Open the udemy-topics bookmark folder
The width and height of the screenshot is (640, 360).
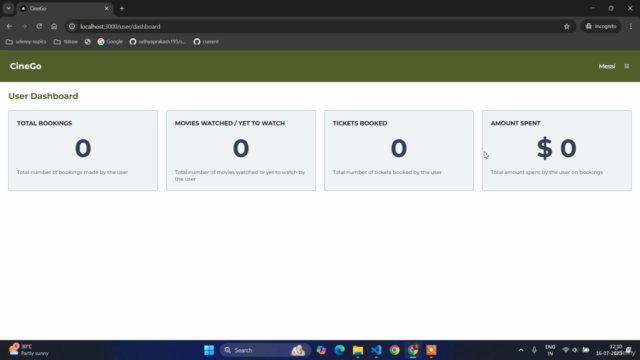click(x=26, y=42)
